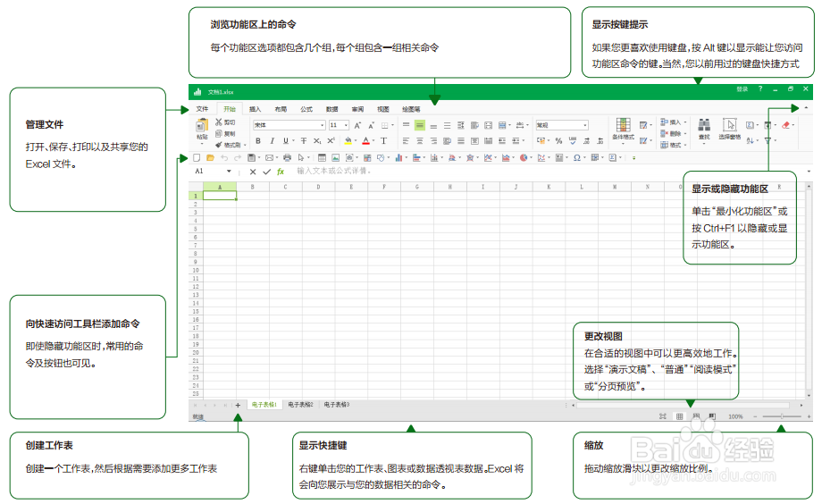This screenshot has height=504, width=822.
Task: Expand the font color dropdown arrow
Action: click(x=373, y=141)
